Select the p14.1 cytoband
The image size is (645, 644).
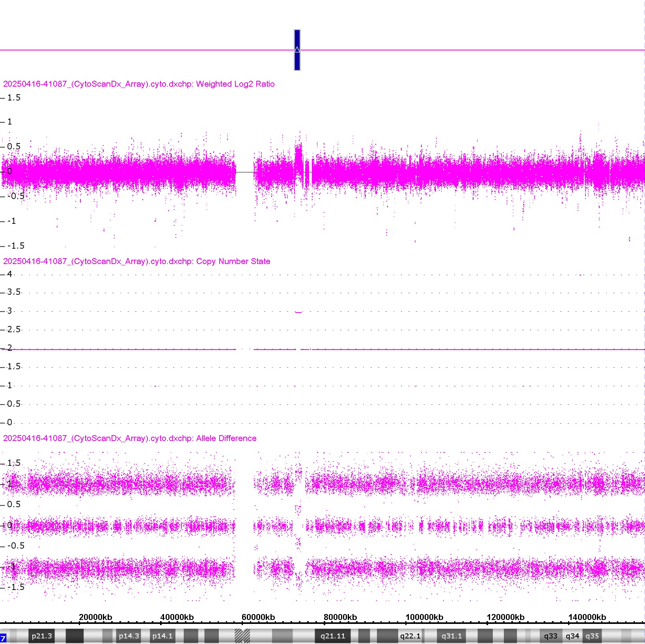tap(162, 636)
